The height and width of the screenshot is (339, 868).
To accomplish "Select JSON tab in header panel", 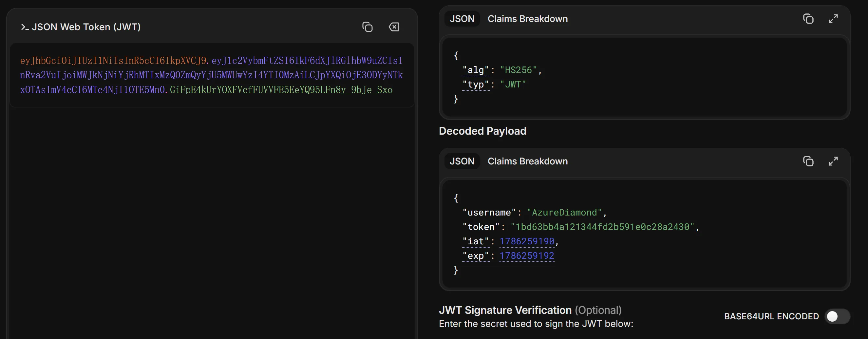I will click(x=462, y=19).
